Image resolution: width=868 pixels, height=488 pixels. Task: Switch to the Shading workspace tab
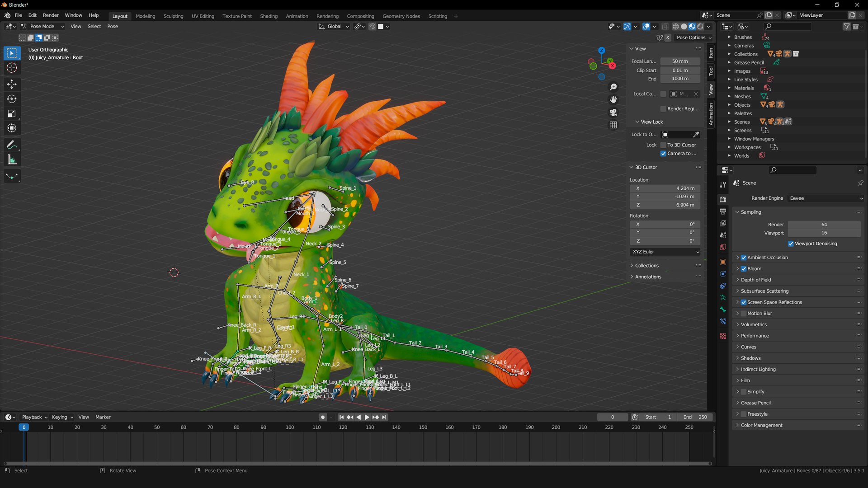pyautogui.click(x=269, y=16)
